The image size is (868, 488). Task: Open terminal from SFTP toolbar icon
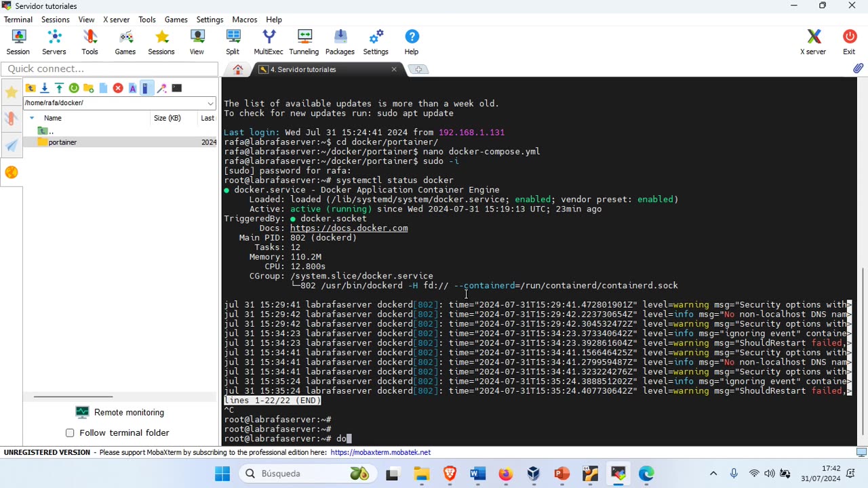tap(177, 88)
